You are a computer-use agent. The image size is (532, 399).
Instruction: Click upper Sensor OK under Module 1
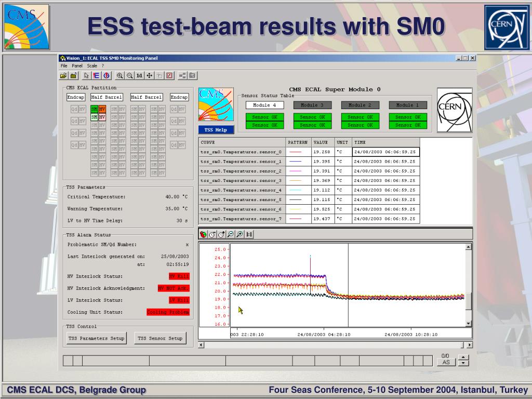coord(408,117)
